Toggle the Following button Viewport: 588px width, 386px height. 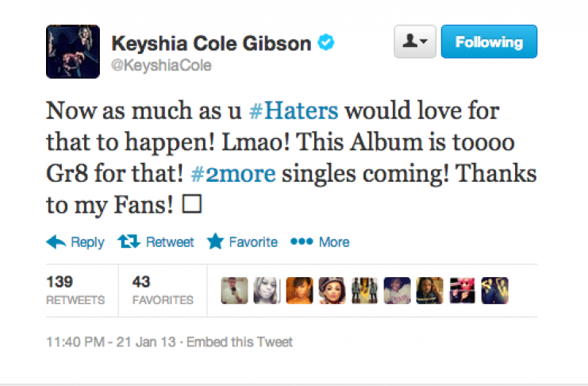(x=489, y=41)
